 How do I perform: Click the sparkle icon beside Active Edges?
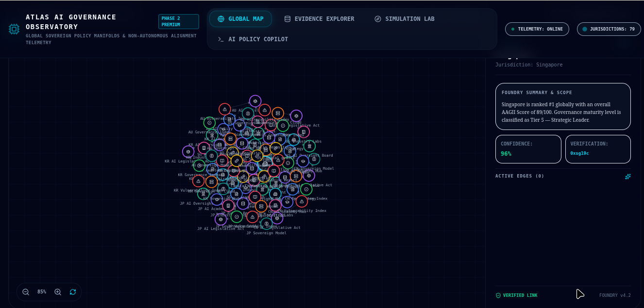[628, 177]
